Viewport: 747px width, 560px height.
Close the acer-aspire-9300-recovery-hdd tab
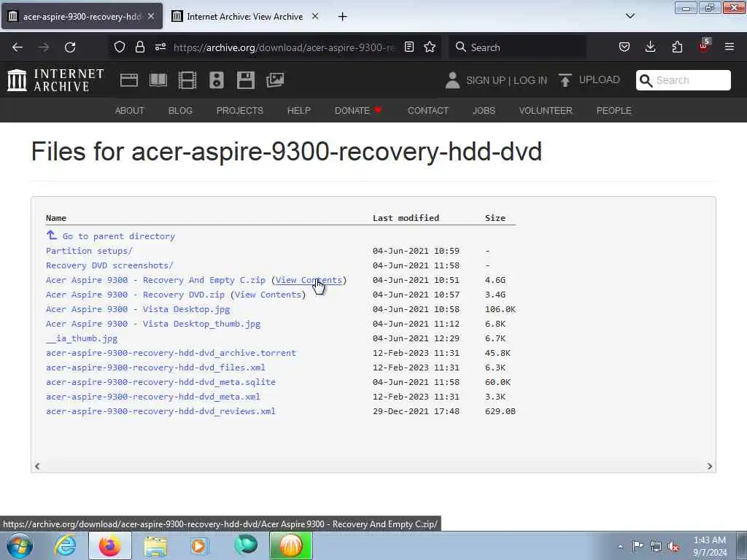(151, 16)
